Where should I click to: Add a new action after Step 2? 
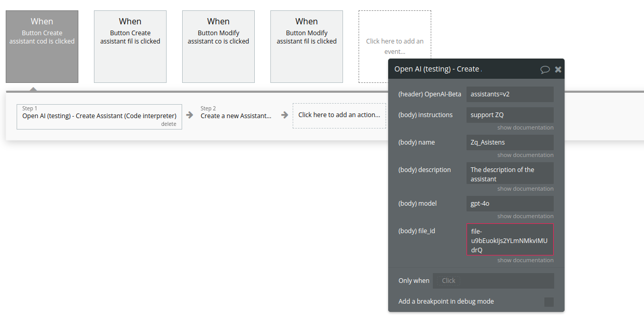point(339,116)
